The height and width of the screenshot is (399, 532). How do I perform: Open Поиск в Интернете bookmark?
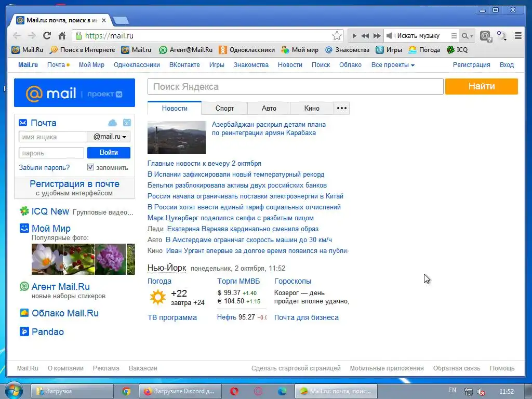[x=82, y=50]
